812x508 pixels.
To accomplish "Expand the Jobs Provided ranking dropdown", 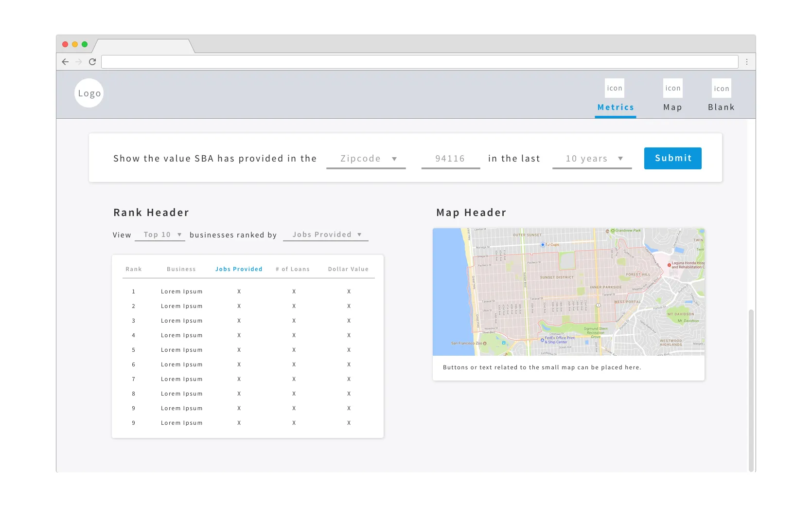I will [x=326, y=235].
